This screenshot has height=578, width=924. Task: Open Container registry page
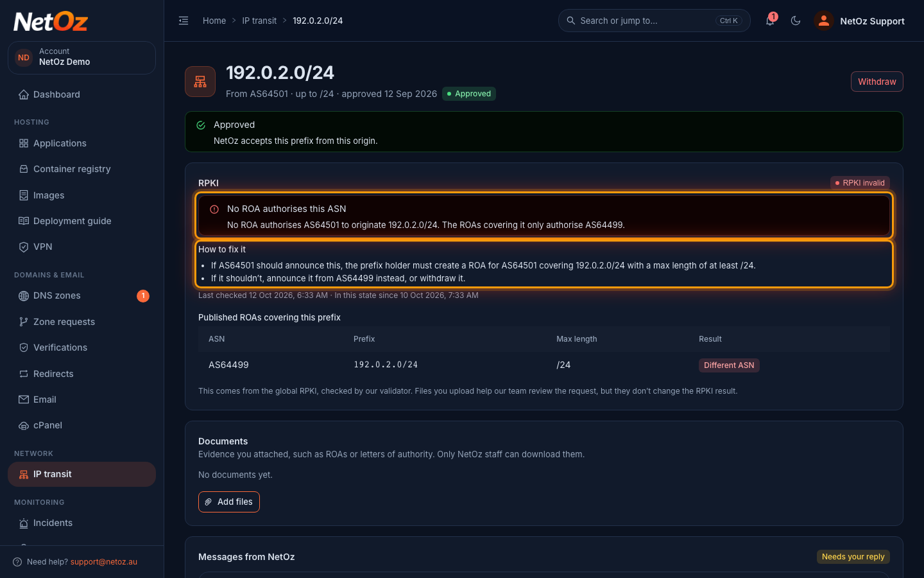click(x=81, y=169)
